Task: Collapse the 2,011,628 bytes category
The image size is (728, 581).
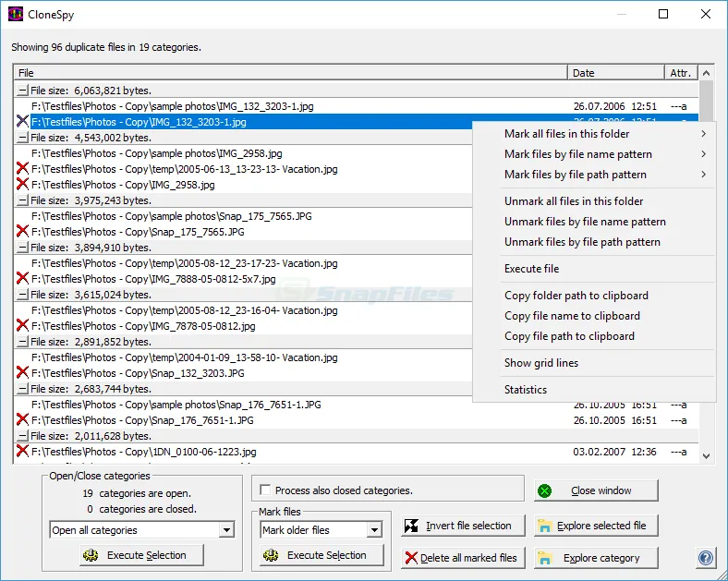Action: click(22, 436)
